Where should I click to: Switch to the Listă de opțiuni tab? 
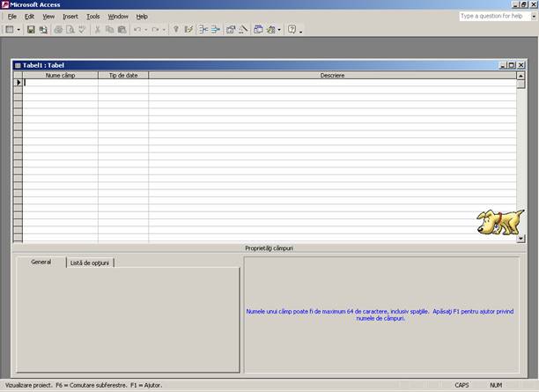point(91,263)
